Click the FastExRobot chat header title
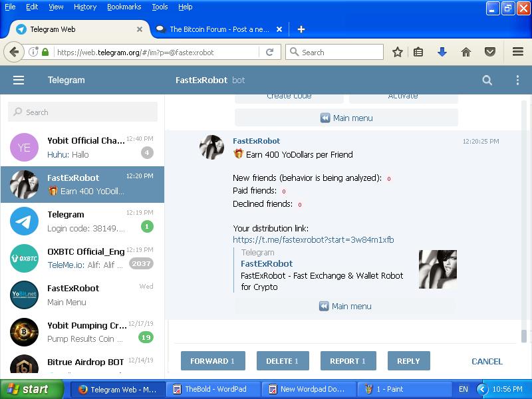Screen dimensions: 532x399 201,80
